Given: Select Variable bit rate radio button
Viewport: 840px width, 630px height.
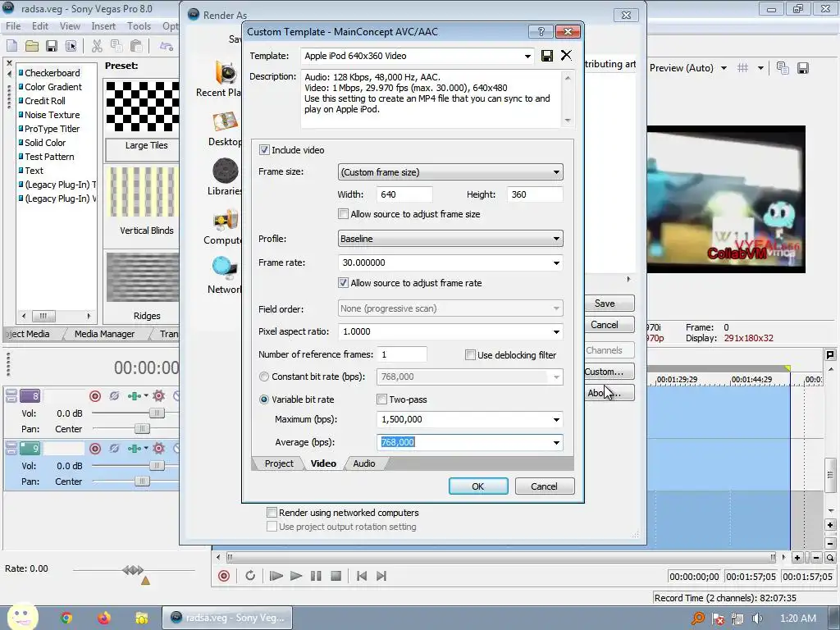Looking at the screenshot, I should 263,399.
